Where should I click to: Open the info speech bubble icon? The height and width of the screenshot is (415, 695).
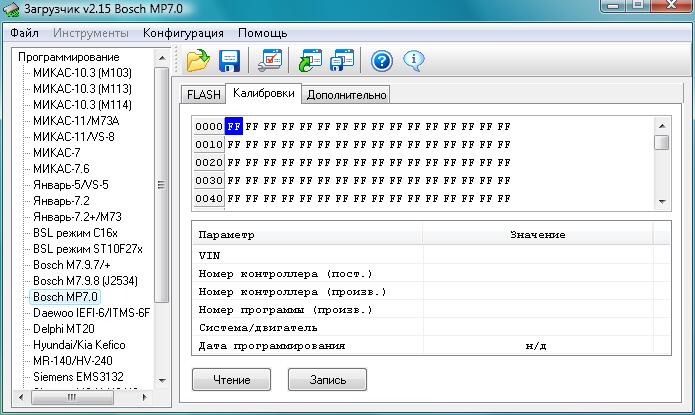pyautogui.click(x=414, y=61)
